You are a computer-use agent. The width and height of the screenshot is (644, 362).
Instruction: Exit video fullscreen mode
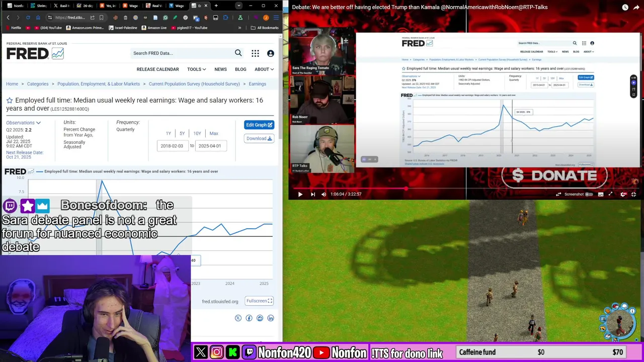tap(634, 194)
